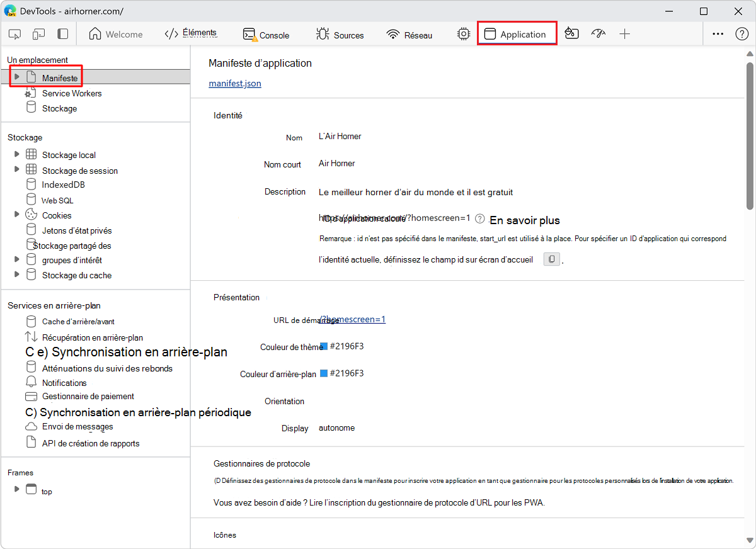The image size is (756, 549).
Task: Open Atténuations du suivi des rebonds
Action: pyautogui.click(x=107, y=368)
